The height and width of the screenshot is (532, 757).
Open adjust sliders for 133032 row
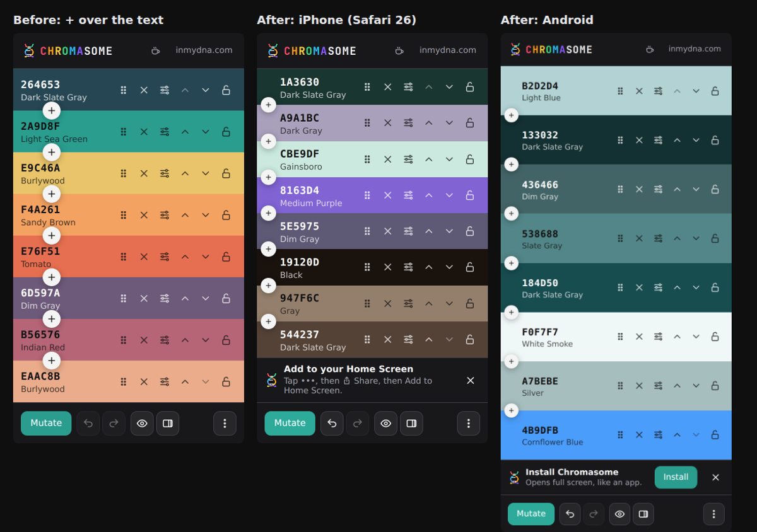tap(658, 140)
